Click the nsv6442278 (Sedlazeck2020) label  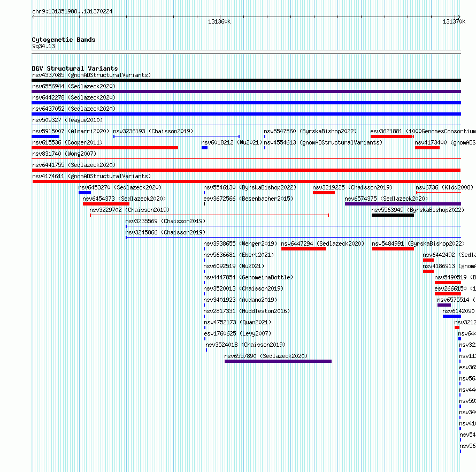(74, 97)
